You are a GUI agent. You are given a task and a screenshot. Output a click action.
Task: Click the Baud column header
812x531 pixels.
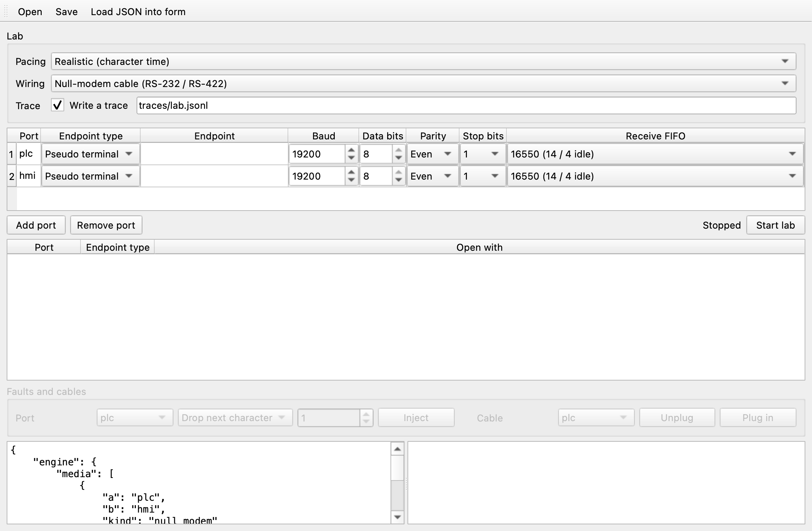pos(323,136)
